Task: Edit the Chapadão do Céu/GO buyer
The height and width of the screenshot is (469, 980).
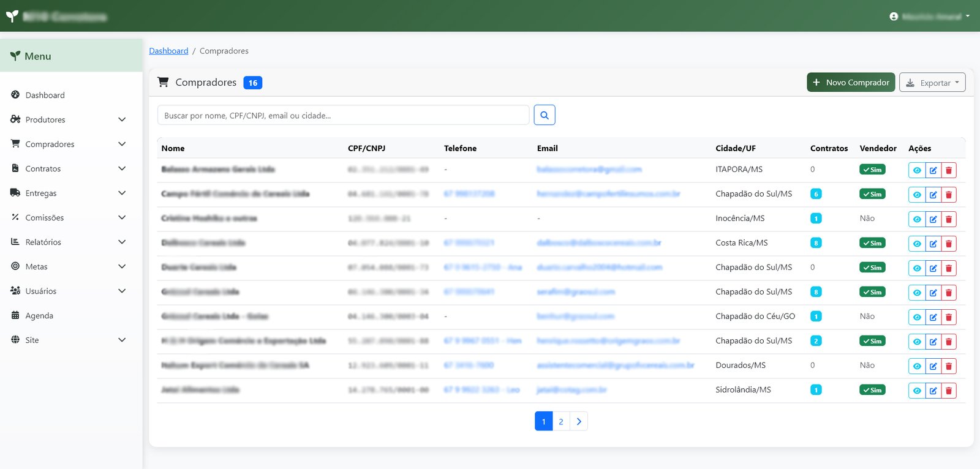Action: point(933,317)
